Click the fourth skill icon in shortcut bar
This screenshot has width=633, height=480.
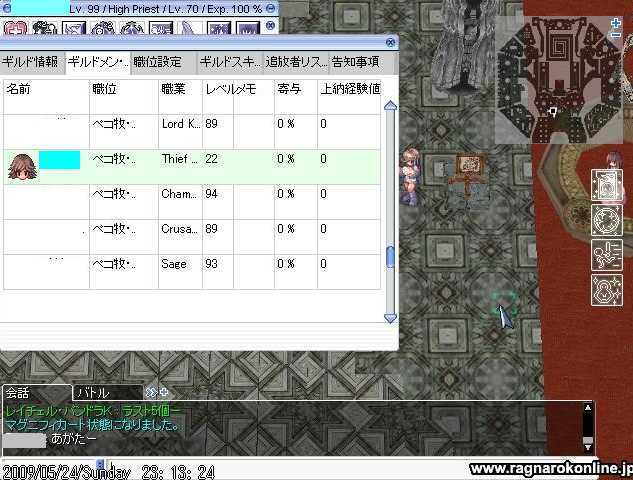point(103,27)
